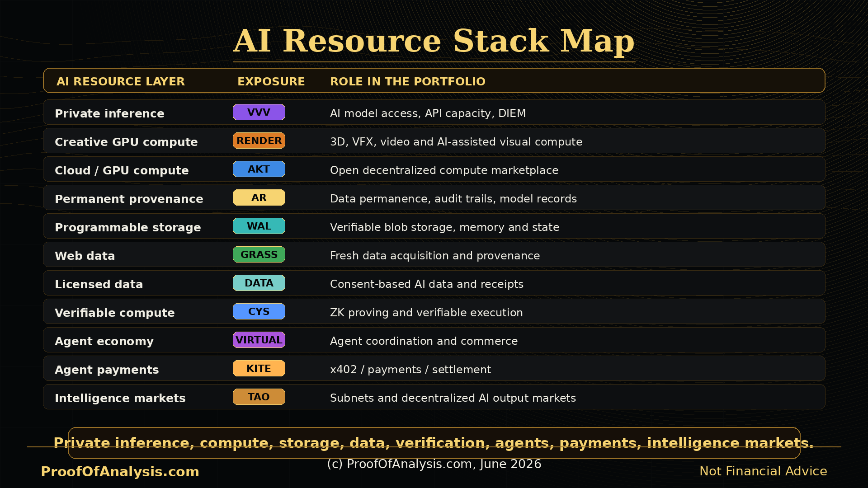The image size is (868, 488).
Task: Click the AKT blue ticker badge
Action: (259, 169)
